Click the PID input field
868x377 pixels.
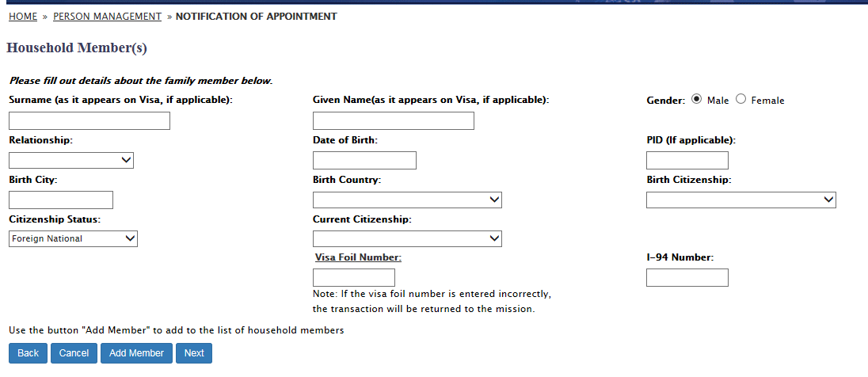tap(687, 160)
